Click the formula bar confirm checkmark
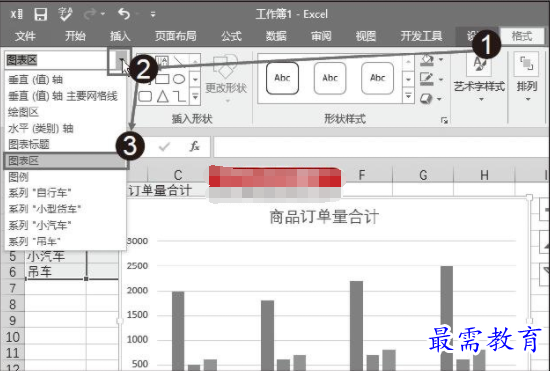This screenshot has height=371, width=550. pos(164,146)
